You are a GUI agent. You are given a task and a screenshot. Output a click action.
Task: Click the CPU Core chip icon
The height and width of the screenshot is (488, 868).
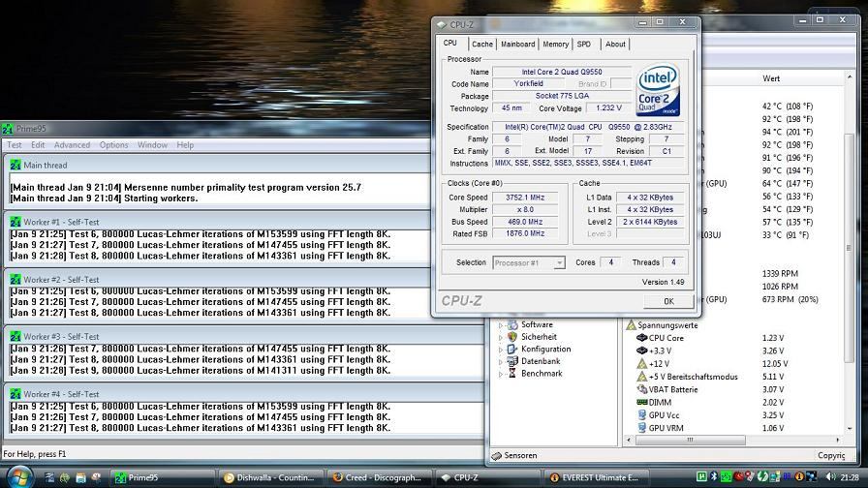642,338
